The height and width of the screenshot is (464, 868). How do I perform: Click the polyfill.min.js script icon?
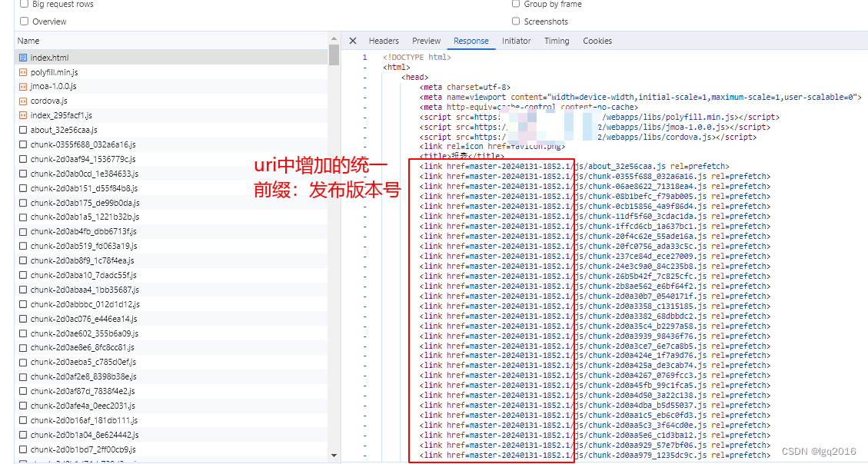point(23,72)
